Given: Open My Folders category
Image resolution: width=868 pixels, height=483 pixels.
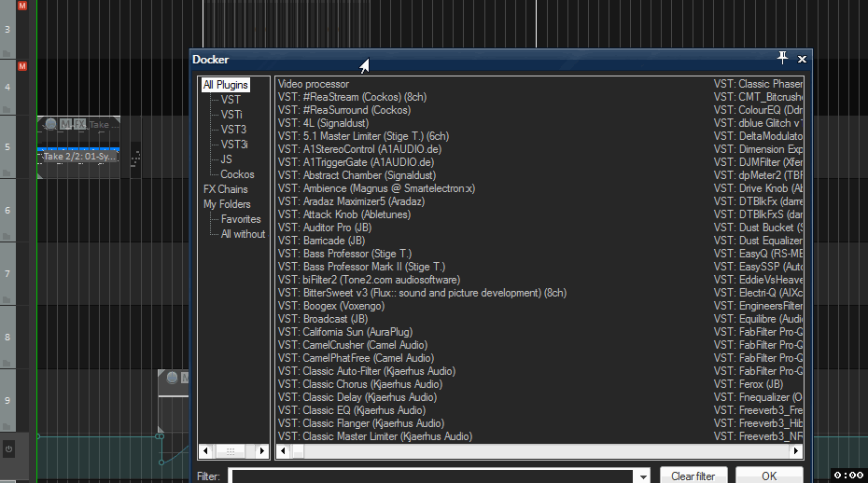Looking at the screenshot, I should 227,204.
